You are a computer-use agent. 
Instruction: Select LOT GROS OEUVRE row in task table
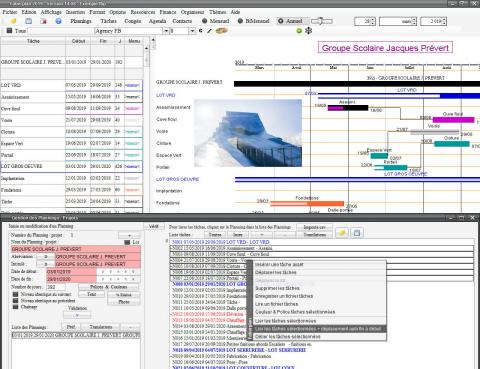tap(72, 166)
